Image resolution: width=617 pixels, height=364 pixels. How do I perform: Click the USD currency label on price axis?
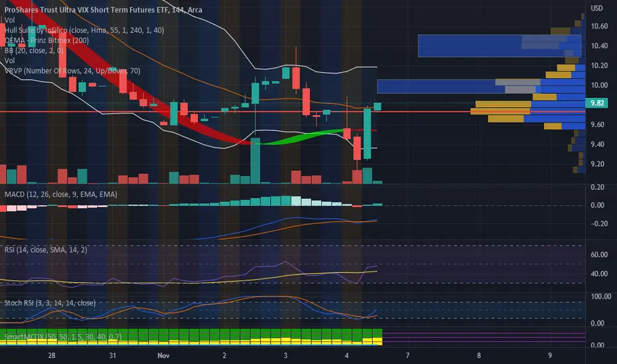(596, 8)
